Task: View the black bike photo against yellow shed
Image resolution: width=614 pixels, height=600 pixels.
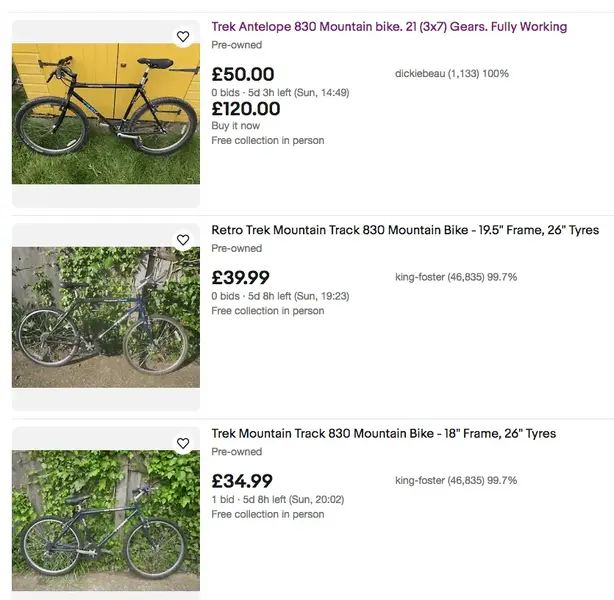Action: point(106,114)
